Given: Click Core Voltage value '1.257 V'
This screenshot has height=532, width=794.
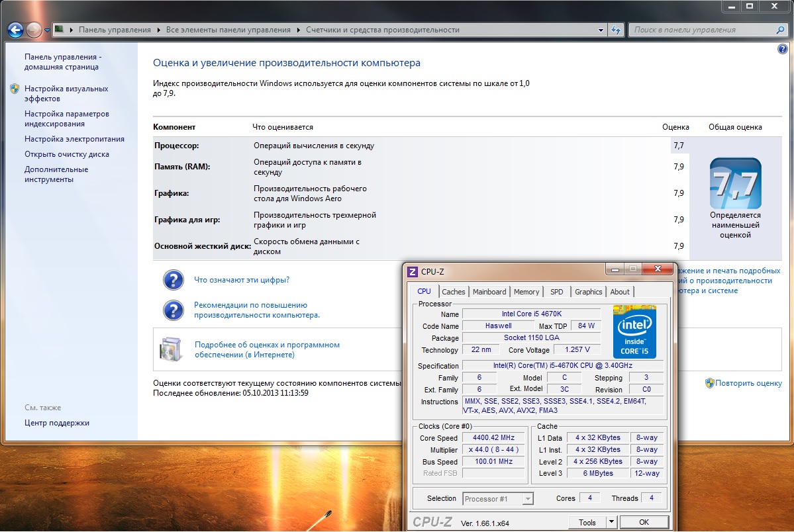Looking at the screenshot, I should point(577,350).
